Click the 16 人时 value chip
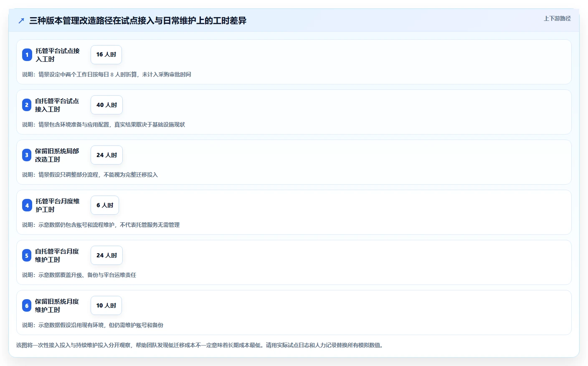This screenshot has width=588, height=366. [106, 55]
